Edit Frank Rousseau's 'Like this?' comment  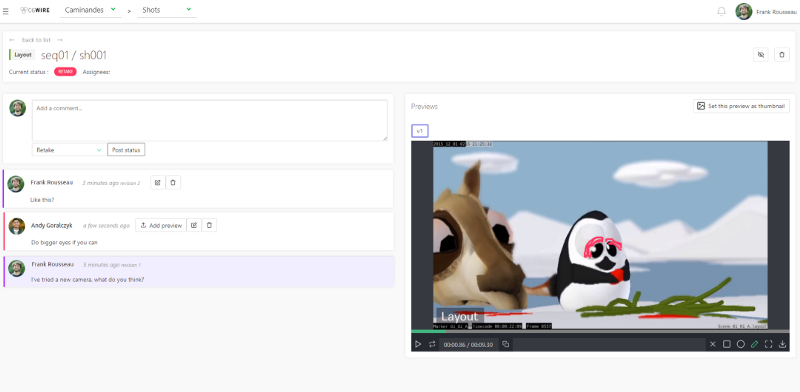[x=158, y=182]
